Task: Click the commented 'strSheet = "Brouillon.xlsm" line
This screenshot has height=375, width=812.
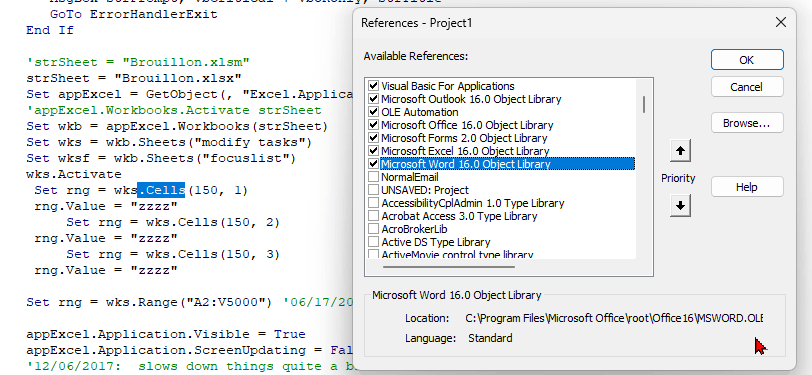Action: 138,62
